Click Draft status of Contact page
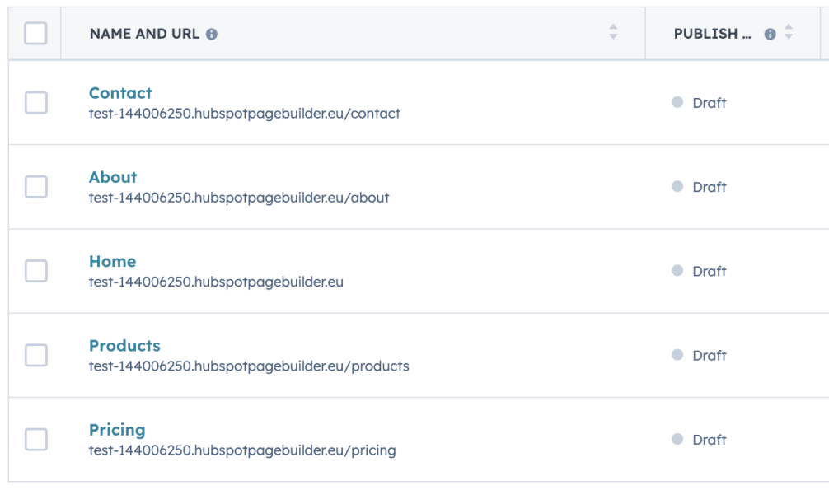This screenshot has width=829, height=504. pyautogui.click(x=709, y=102)
